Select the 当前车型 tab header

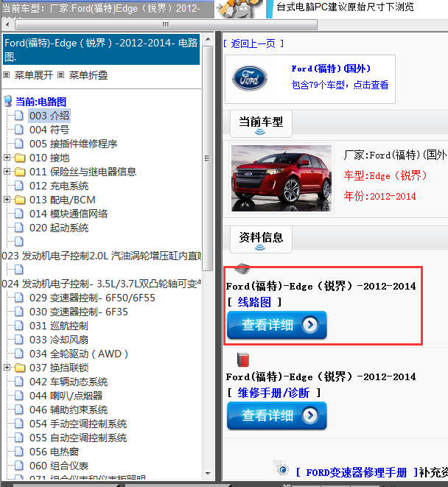pos(261,124)
